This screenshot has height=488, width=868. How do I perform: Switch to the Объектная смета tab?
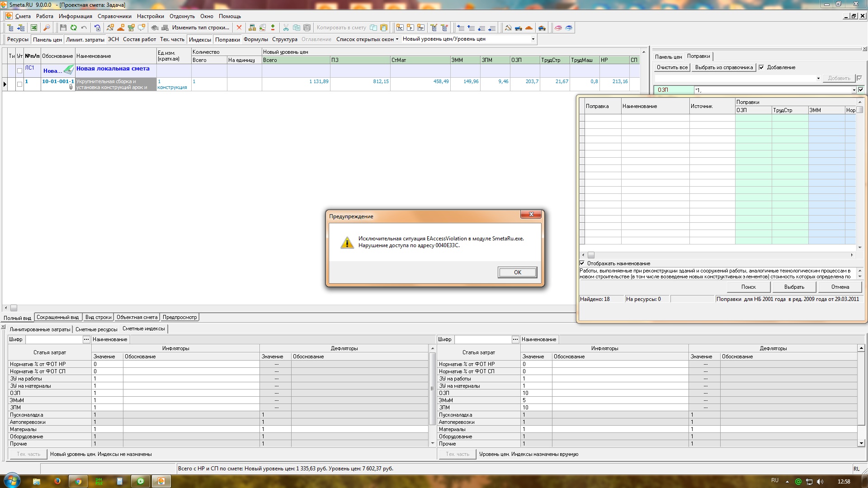(137, 317)
